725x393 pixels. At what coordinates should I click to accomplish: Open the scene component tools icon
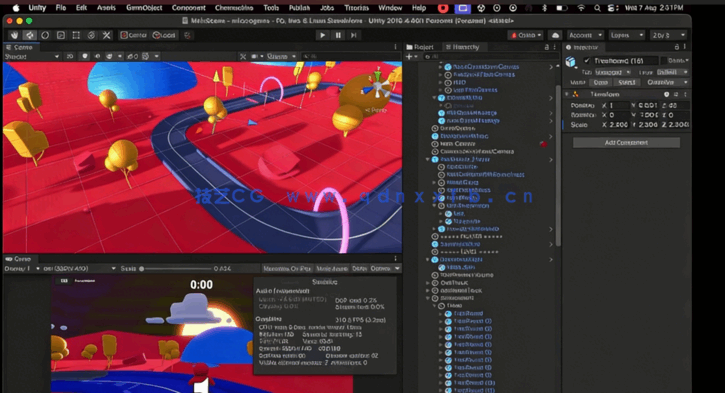[x=243, y=56]
